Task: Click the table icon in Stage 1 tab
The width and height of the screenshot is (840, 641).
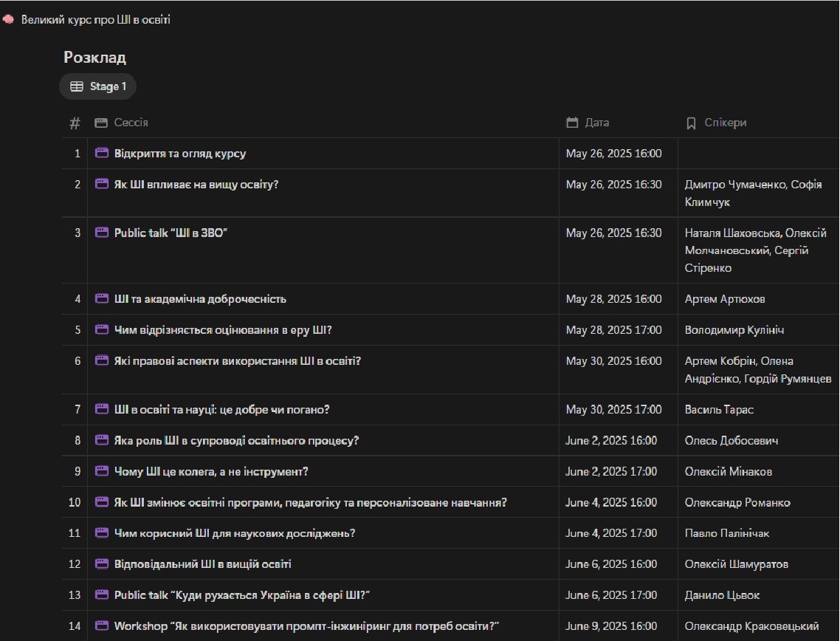Action: pyautogui.click(x=77, y=86)
